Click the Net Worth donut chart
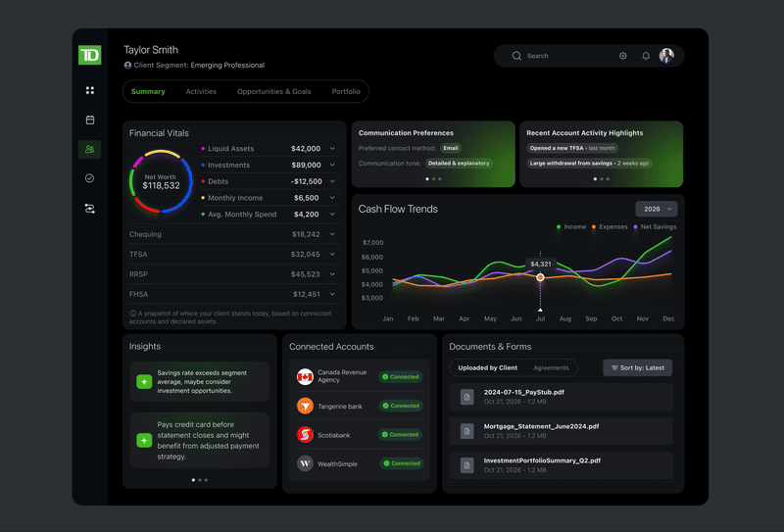This screenshot has width=784, height=532. pos(161,181)
